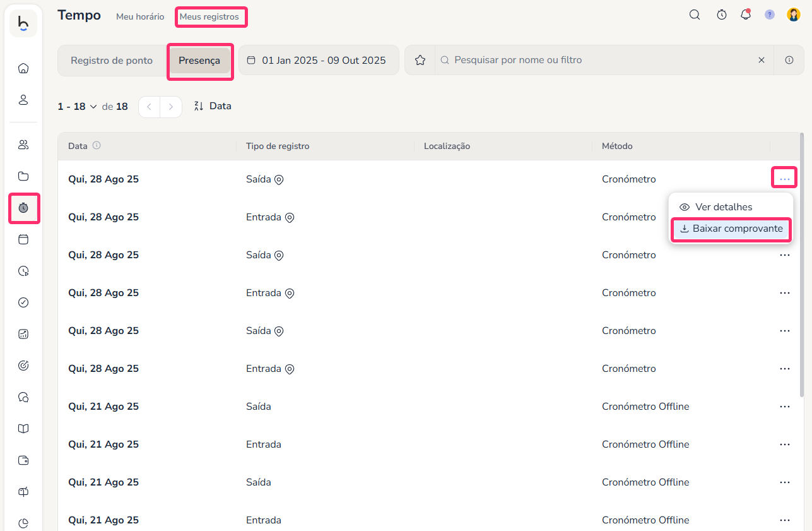Open date range picker 01 Jan 2025

coord(317,61)
